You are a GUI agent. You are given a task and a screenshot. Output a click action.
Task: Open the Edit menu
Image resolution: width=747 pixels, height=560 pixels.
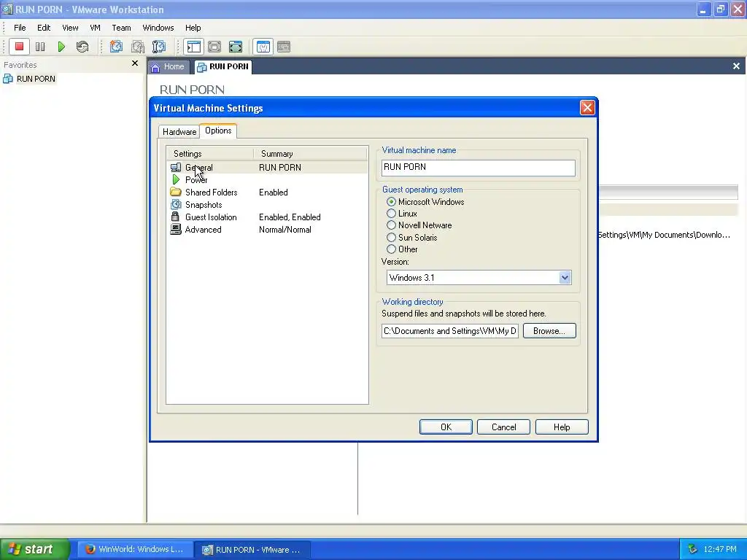click(44, 28)
